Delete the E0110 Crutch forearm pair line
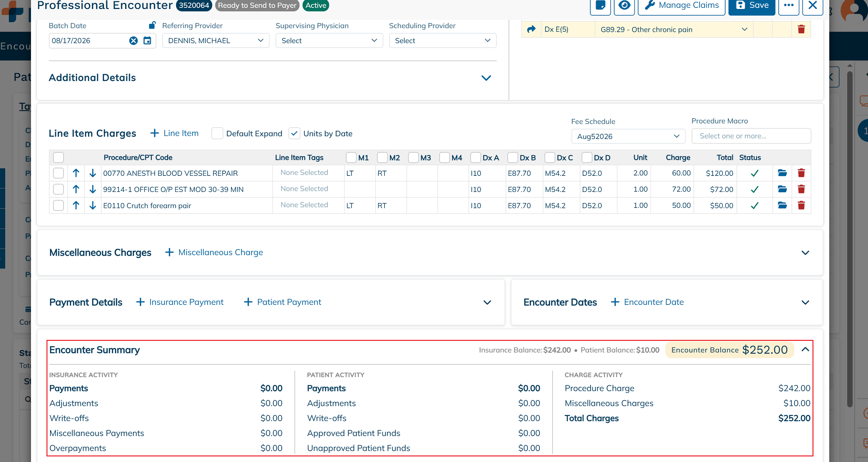868x462 pixels. pyautogui.click(x=801, y=205)
